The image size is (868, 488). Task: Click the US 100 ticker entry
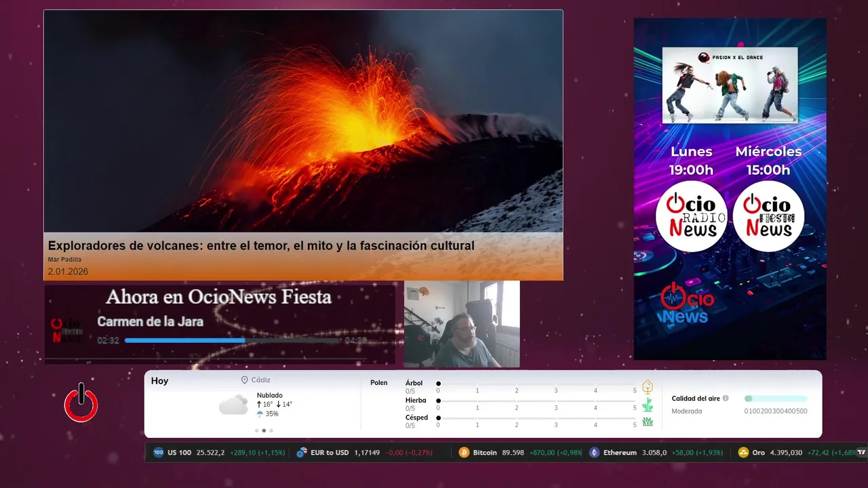tap(219, 452)
